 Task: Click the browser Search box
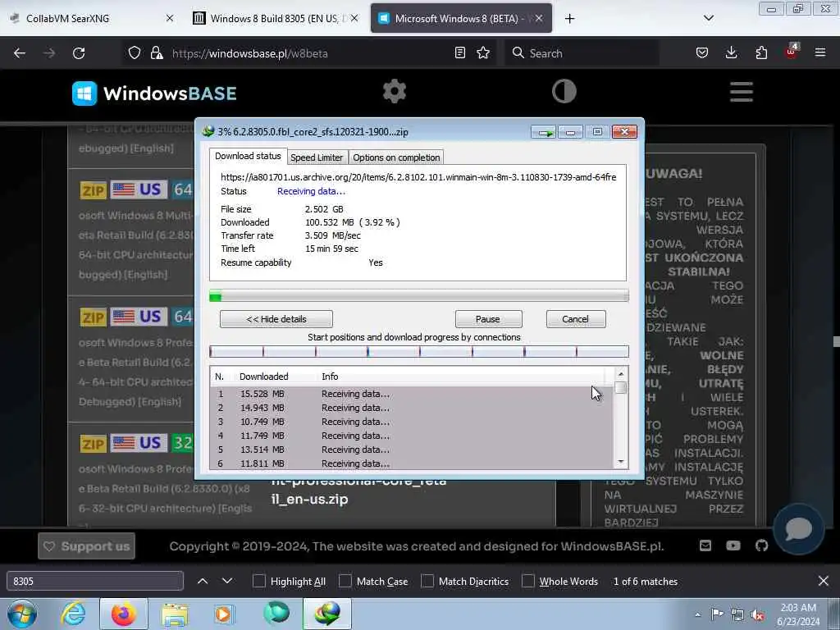582,53
